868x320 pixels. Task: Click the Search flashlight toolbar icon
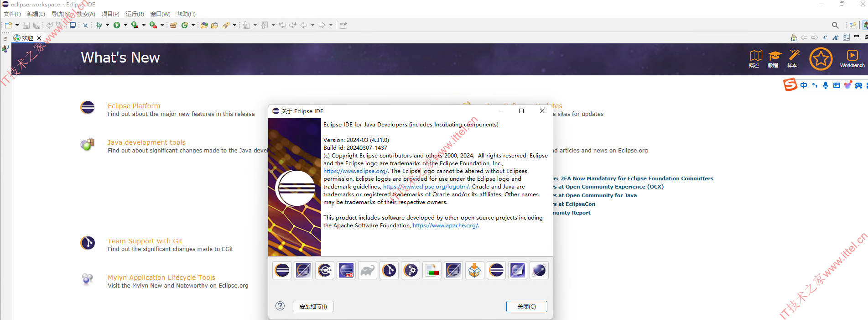tap(226, 25)
